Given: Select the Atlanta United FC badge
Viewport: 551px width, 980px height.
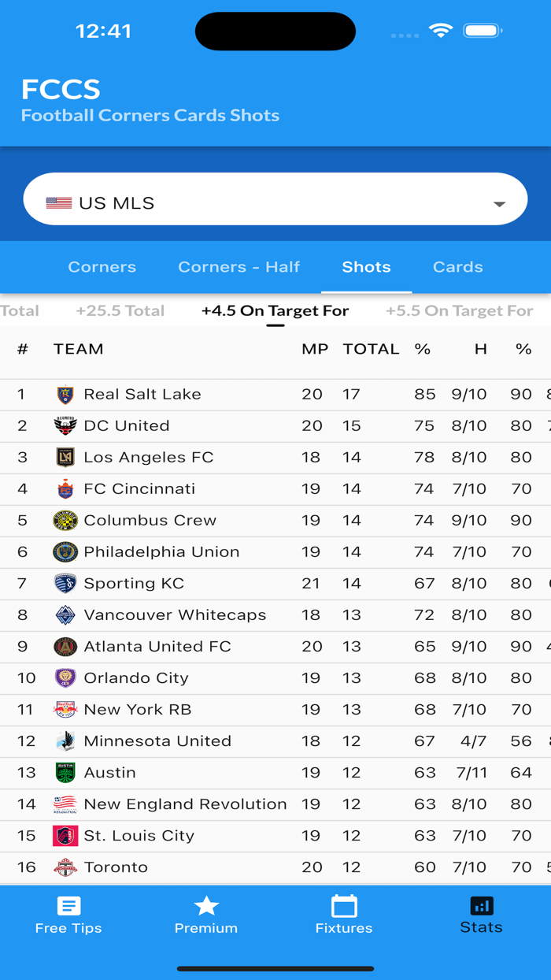Looking at the screenshot, I should [66, 646].
